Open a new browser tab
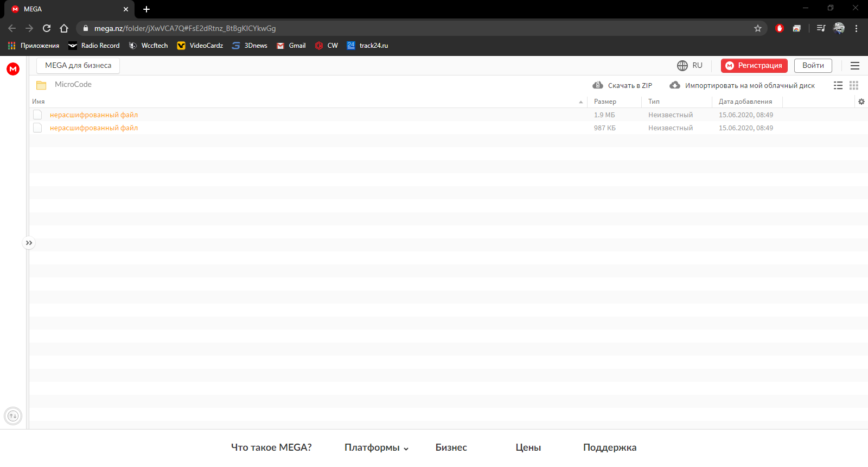 [x=146, y=9]
